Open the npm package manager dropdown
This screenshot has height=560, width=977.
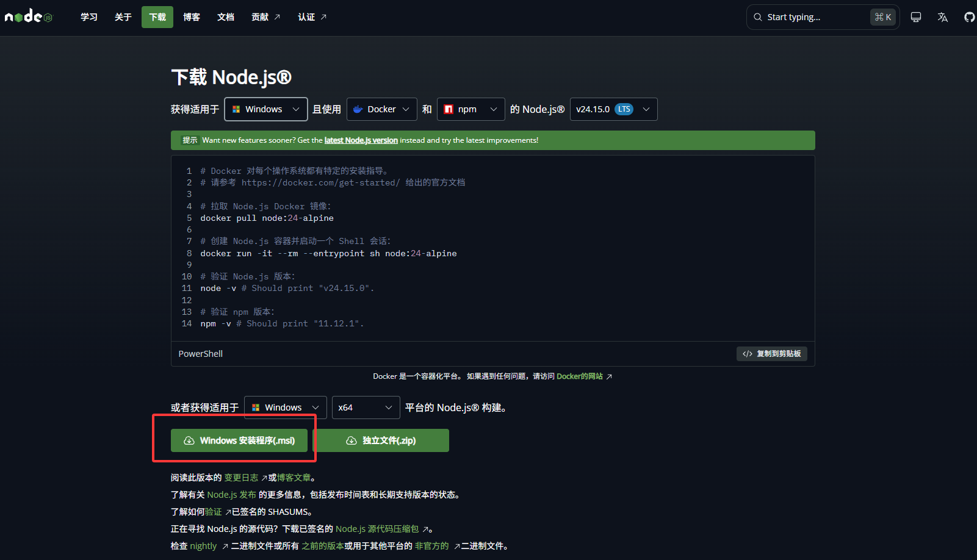tap(471, 109)
